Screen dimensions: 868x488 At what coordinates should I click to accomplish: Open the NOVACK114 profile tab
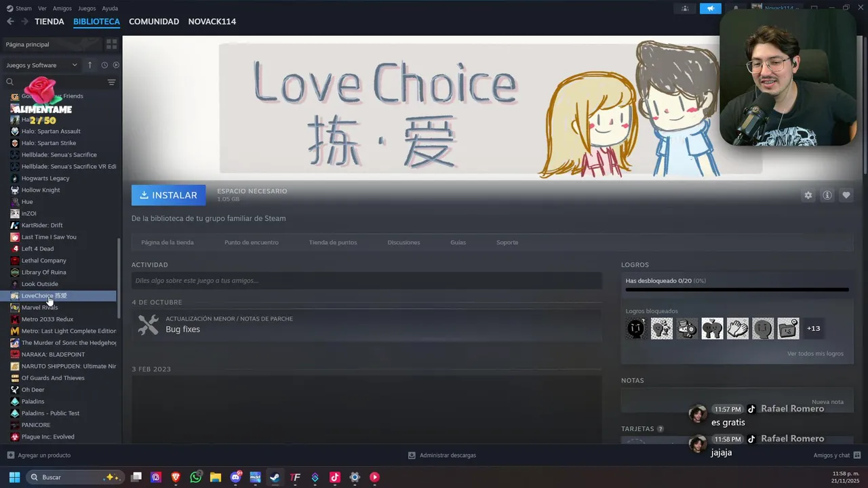212,22
